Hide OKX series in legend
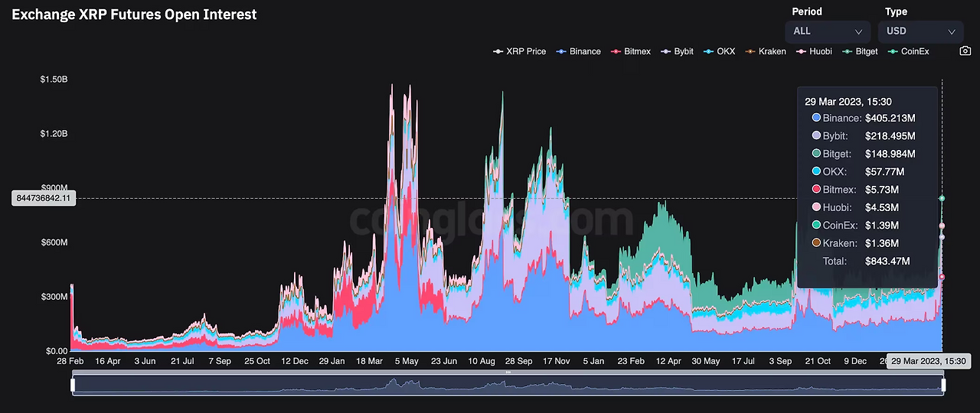980x413 pixels. (x=720, y=51)
